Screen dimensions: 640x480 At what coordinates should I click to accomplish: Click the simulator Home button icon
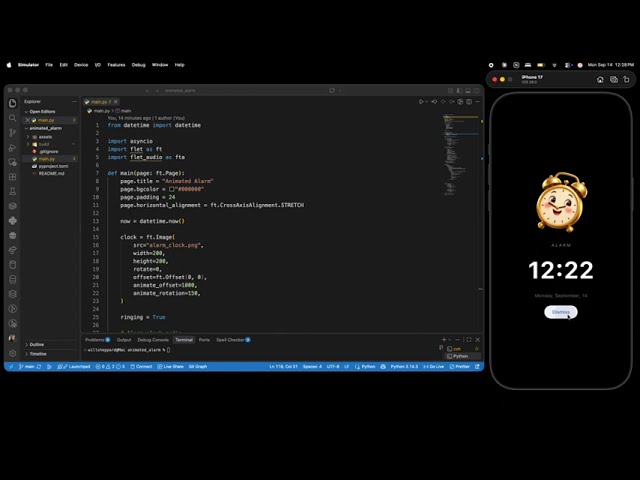tap(600, 80)
